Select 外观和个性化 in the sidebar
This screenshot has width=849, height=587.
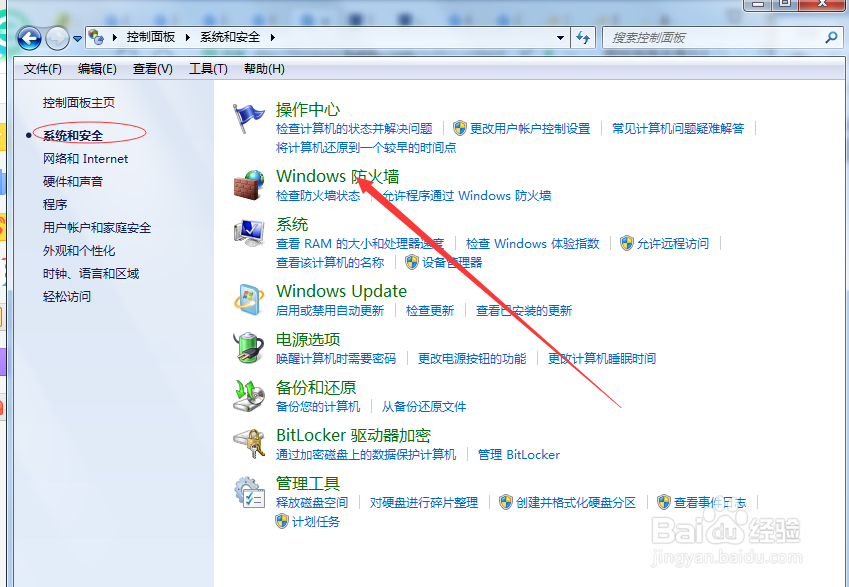79,251
